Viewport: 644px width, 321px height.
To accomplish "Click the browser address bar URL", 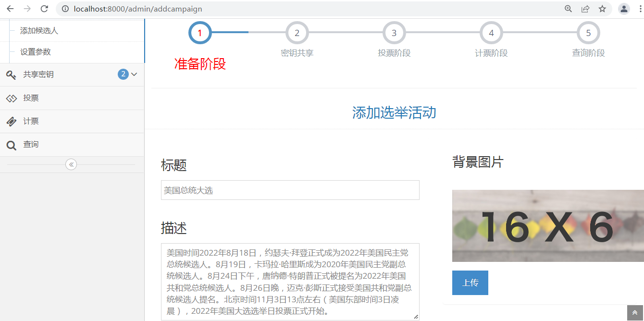I will tap(138, 9).
